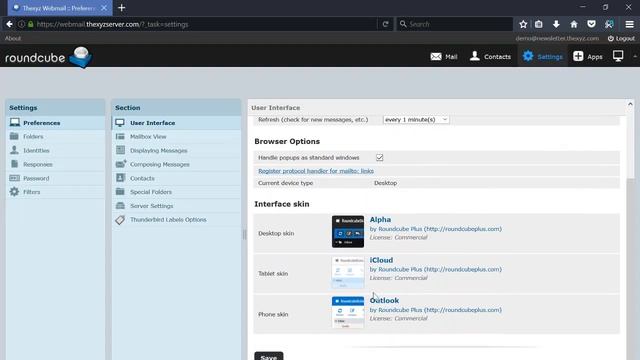
Task: Click the browser URL address bar
Action: tap(204, 24)
